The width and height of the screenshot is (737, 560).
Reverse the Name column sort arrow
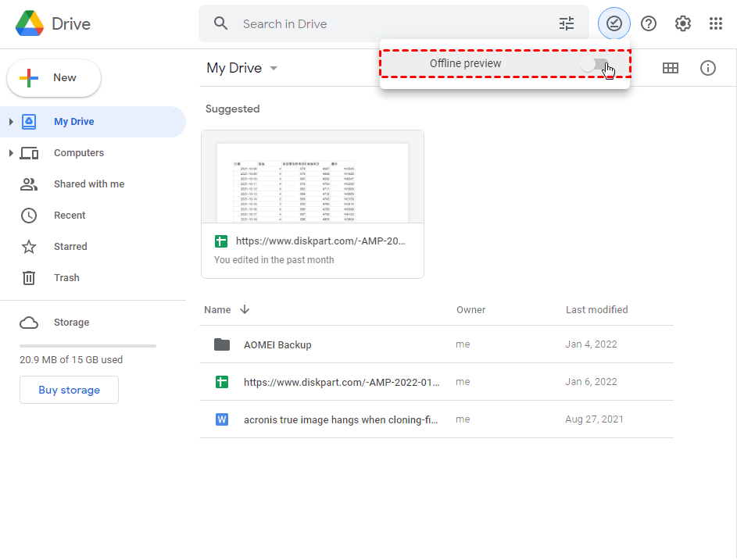245,309
